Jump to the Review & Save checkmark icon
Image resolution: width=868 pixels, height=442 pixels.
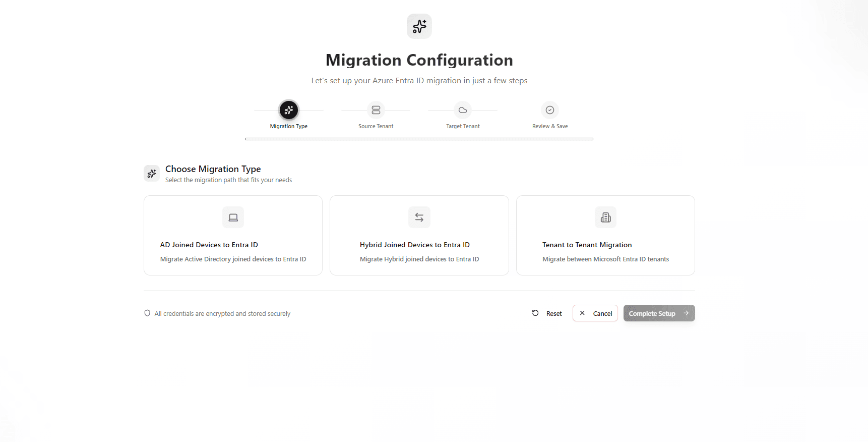550,110
